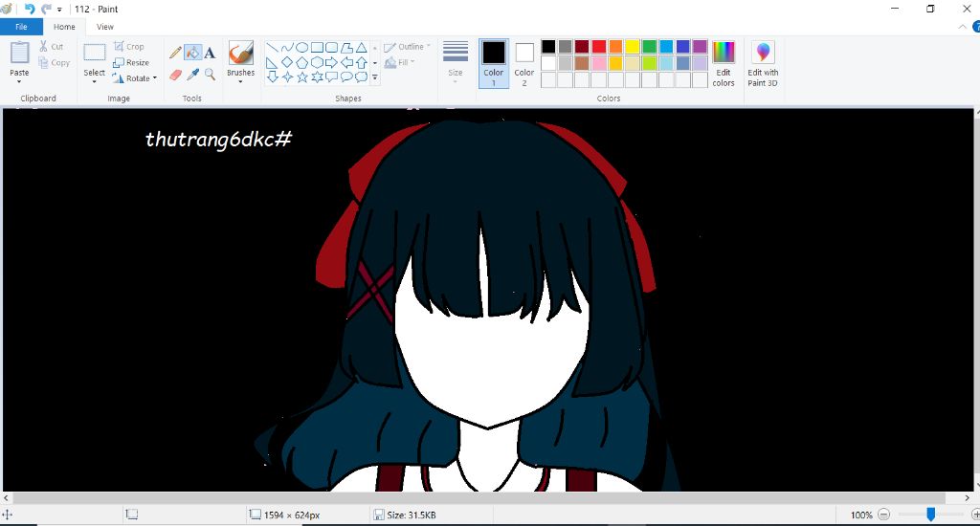Open the Resize dialog
This screenshot has width=980, height=526.
131,62
